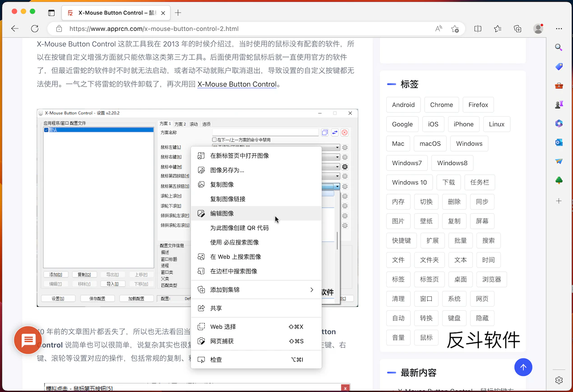This screenshot has height=392, width=573.
Task: Select 复制图像链接 in context menu
Action: click(256, 199)
